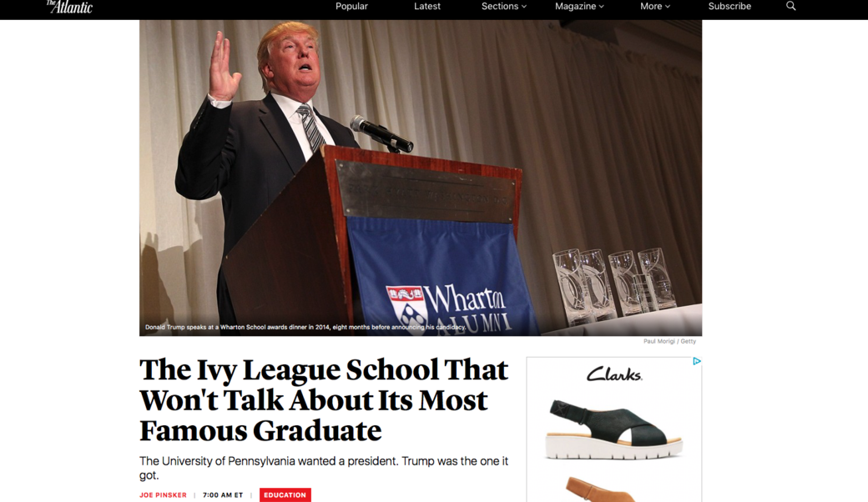Click the red Education tag button
The width and height of the screenshot is (868, 502).
tap(285, 494)
